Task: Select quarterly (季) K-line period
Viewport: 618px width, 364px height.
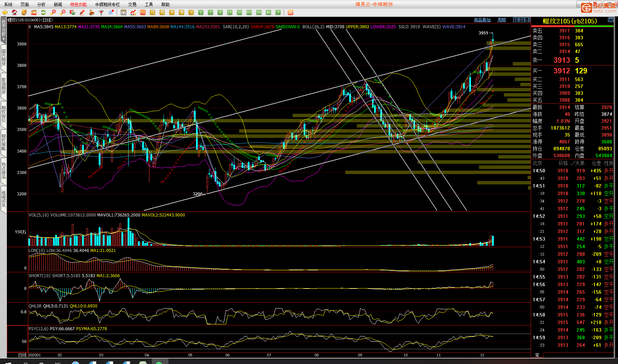Action: 182,12
